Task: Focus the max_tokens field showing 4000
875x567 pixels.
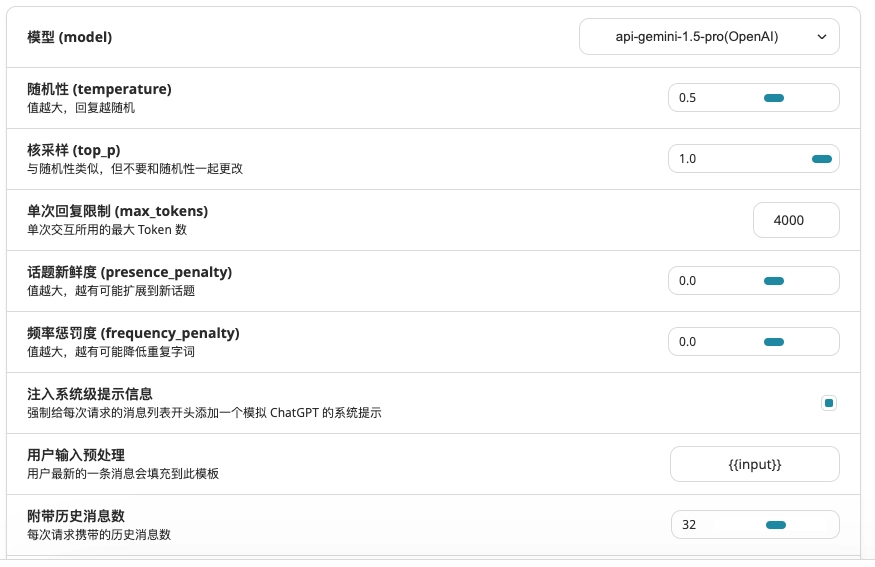Action: pos(796,220)
